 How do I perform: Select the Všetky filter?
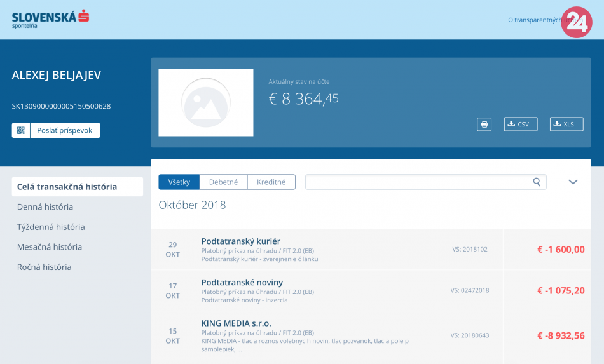[x=179, y=182]
